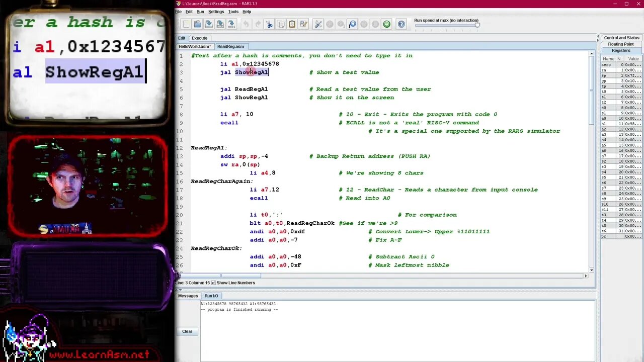Undo the last edit with the toolbar arrow
Image resolution: width=644 pixels, height=362 pixels.
coord(246,24)
